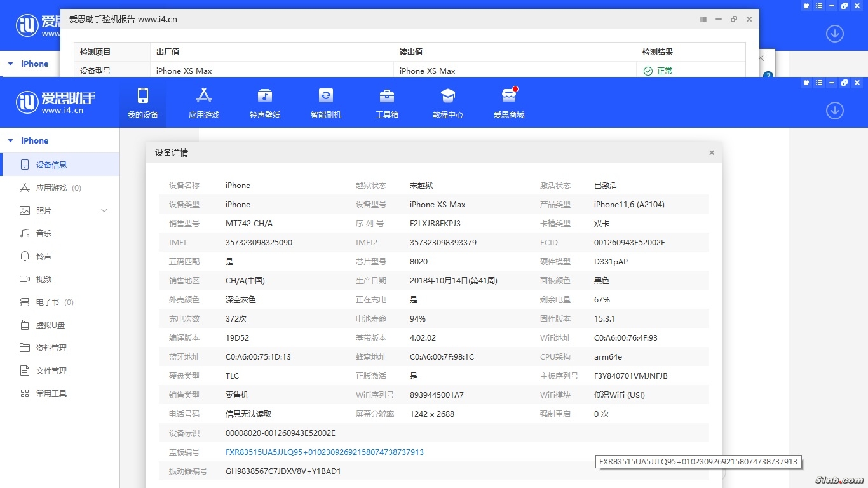Open 教程中心 tutorial center

point(448,97)
